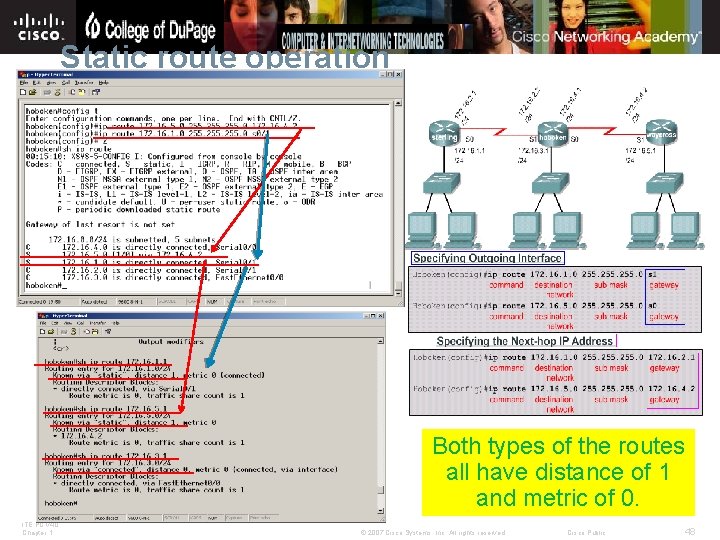The width and height of the screenshot is (720, 540).
Task: Select 'Static route operation' slide title
Action: [x=225, y=57]
